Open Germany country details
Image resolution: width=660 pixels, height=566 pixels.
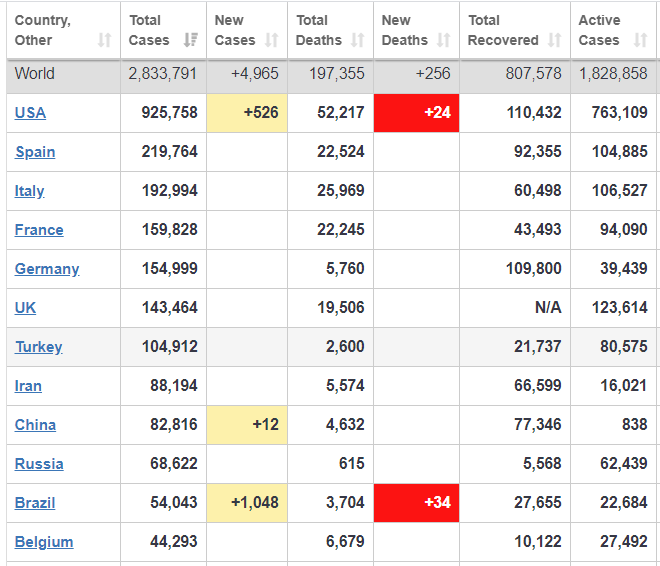pos(47,269)
